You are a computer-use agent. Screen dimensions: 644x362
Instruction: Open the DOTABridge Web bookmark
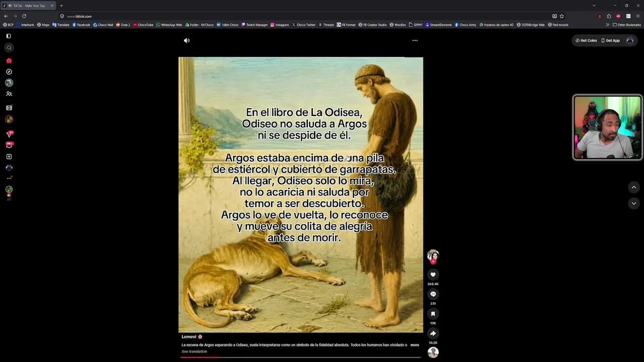click(531, 25)
